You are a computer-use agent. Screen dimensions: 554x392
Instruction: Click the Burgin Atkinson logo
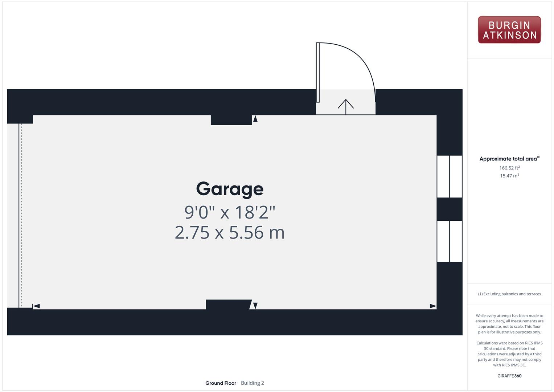tap(509, 30)
